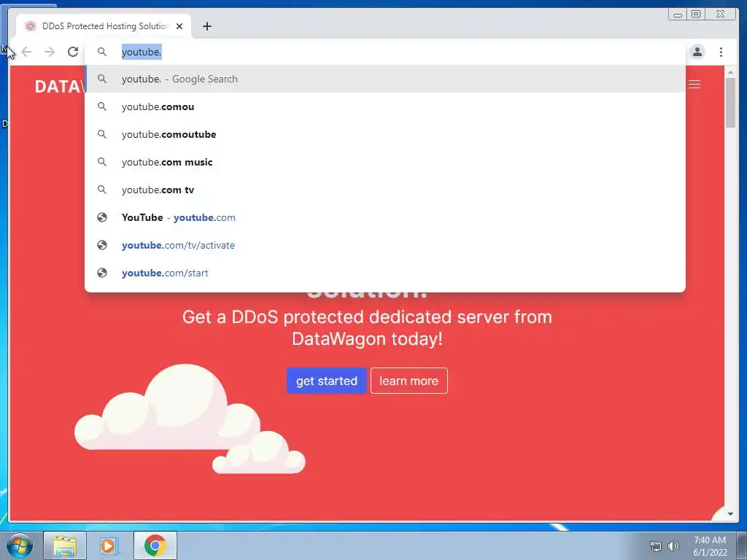Close the DDoS Protected Hosting tab

tap(179, 26)
